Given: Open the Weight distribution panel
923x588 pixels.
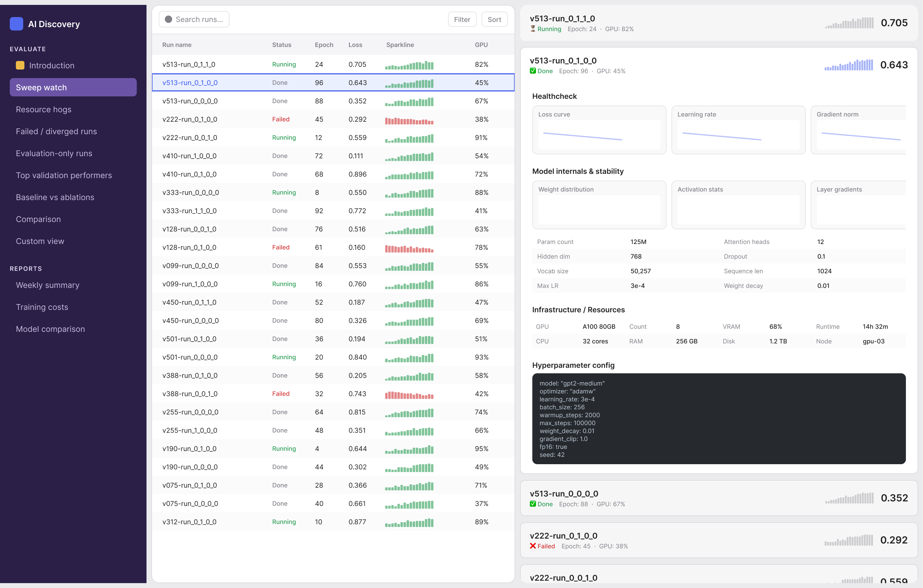Looking at the screenshot, I should (x=599, y=205).
